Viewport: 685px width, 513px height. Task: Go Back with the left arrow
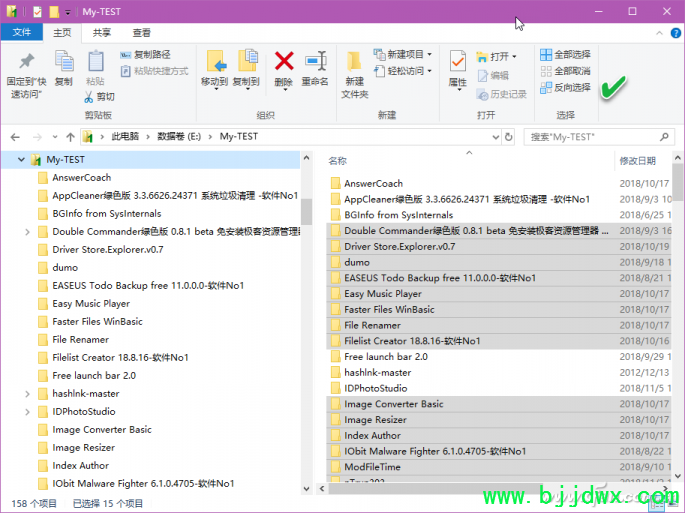coord(15,137)
